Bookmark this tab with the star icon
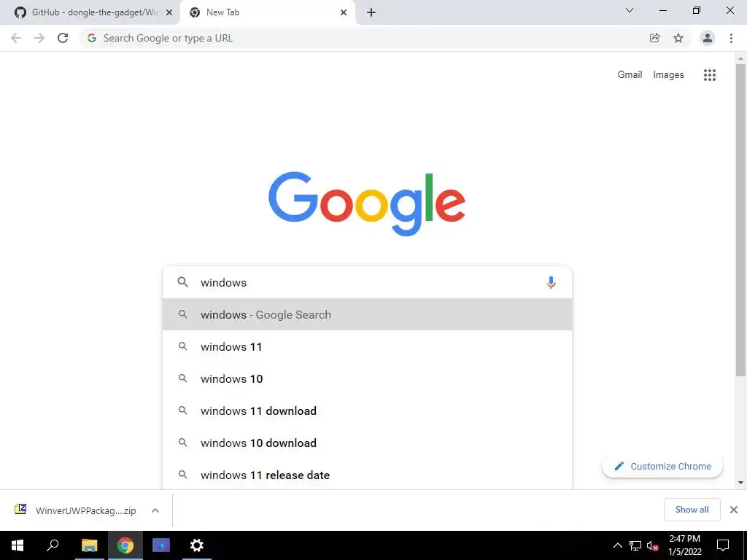 (678, 38)
